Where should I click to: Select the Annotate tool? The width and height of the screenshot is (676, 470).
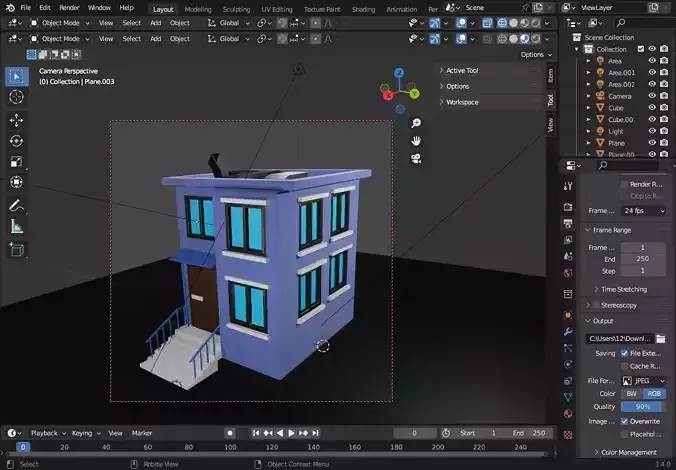pos(16,206)
